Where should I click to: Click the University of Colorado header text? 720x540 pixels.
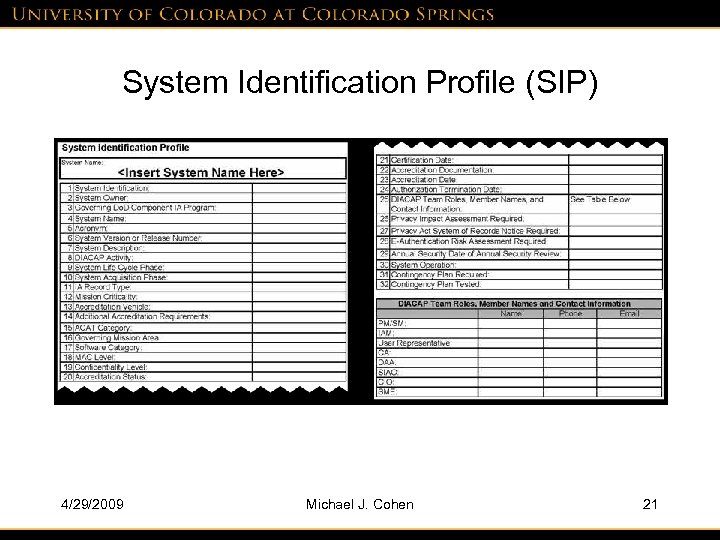coord(253,14)
